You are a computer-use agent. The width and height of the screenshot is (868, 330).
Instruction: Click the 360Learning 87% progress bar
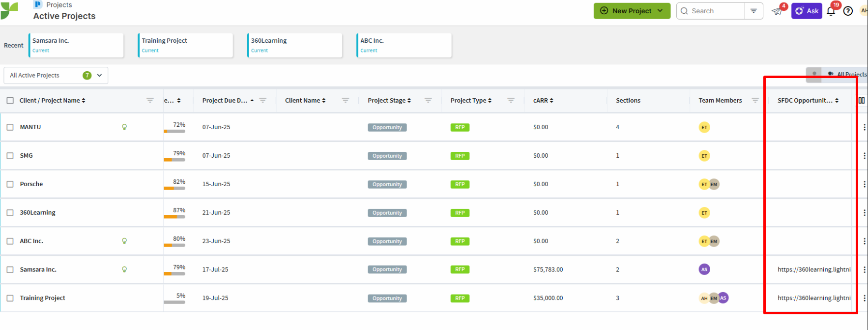(174, 217)
